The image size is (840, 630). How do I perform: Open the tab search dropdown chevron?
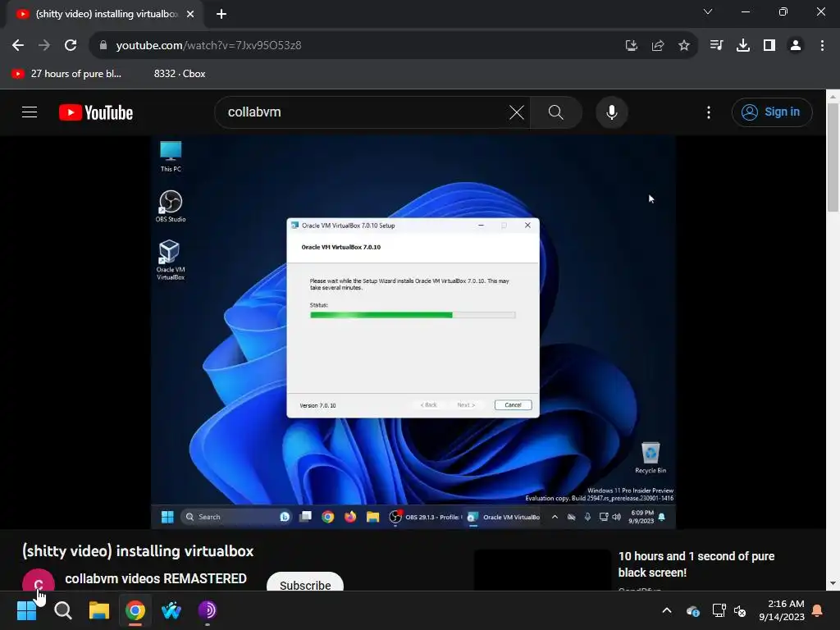[x=708, y=11]
